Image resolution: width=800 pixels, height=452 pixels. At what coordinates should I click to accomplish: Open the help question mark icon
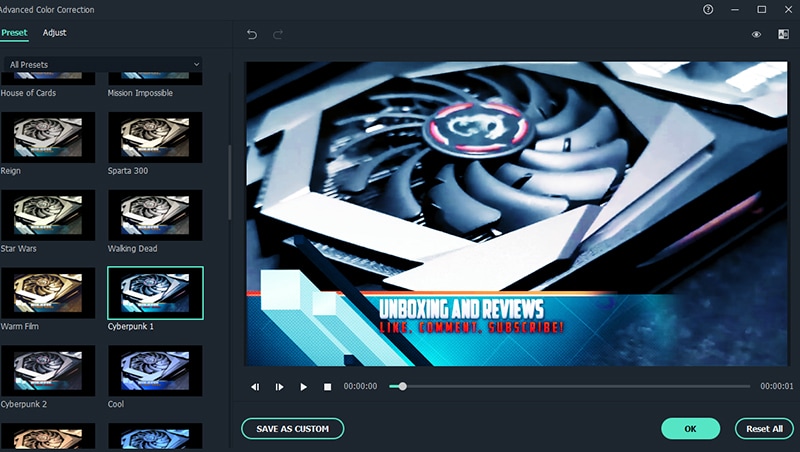coord(708,9)
